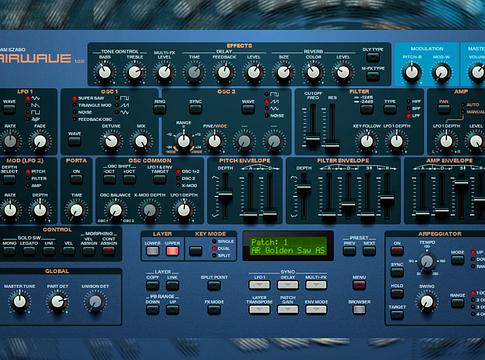Viewport: 485px width, 360px height.
Task: Click the Patch Gain button
Action: point(288,309)
